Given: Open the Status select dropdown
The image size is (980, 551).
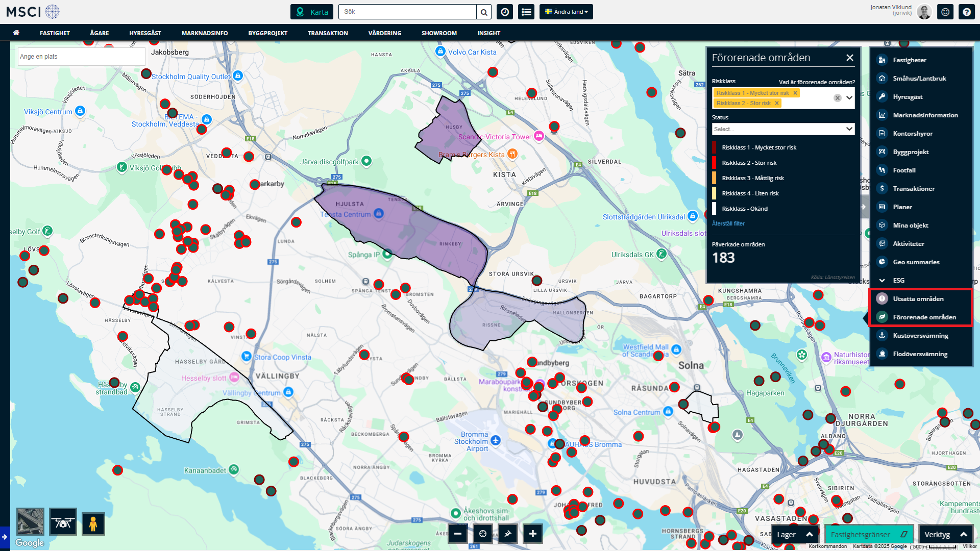Looking at the screenshot, I should tap(783, 129).
